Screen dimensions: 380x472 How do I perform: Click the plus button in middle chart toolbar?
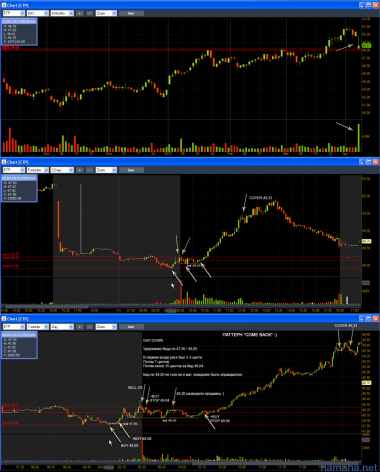click(80, 170)
